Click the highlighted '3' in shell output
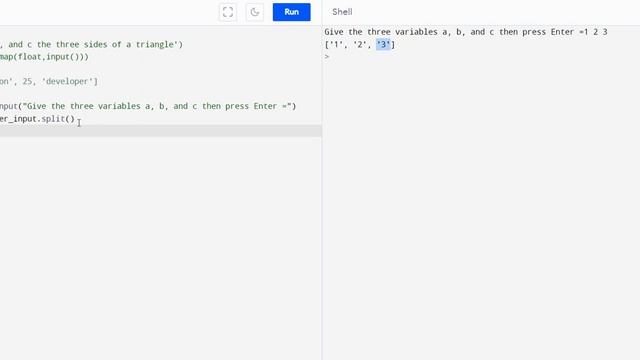 click(383, 44)
